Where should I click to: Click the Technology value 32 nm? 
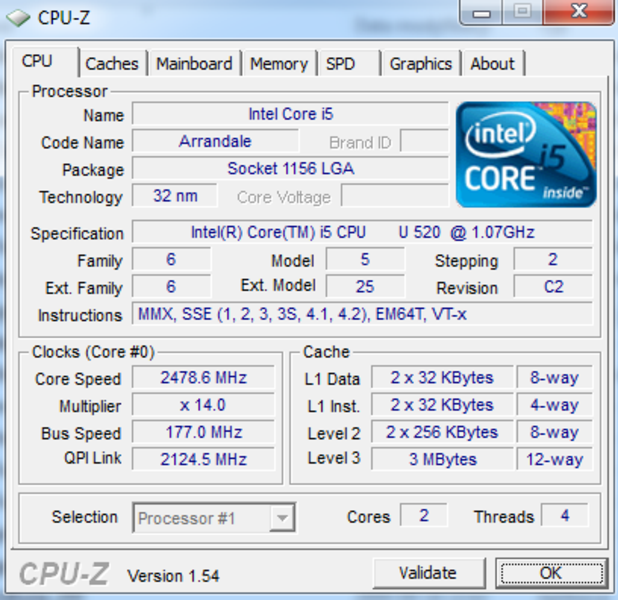pyautogui.click(x=175, y=196)
